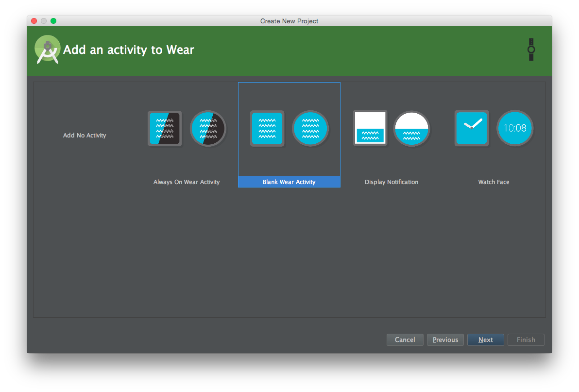Click the disabled Finish button
The width and height of the screenshot is (579, 392).
[526, 340]
